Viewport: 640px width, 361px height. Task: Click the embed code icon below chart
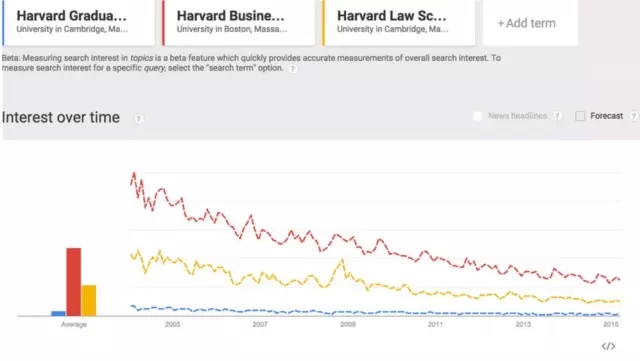pos(608,346)
